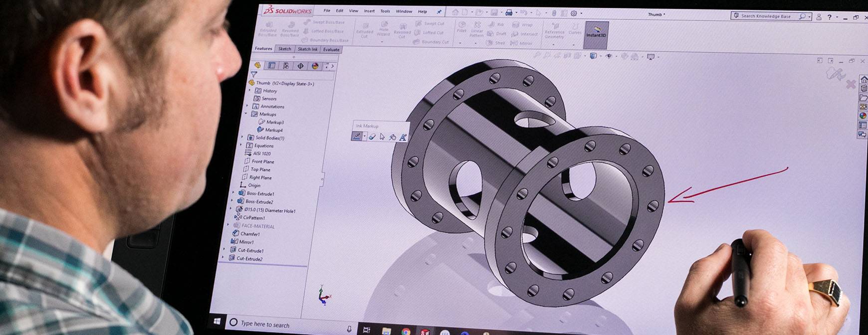Open the PropertyManager tab icon
Screen dimensions: 868x335
pyautogui.click(x=271, y=65)
